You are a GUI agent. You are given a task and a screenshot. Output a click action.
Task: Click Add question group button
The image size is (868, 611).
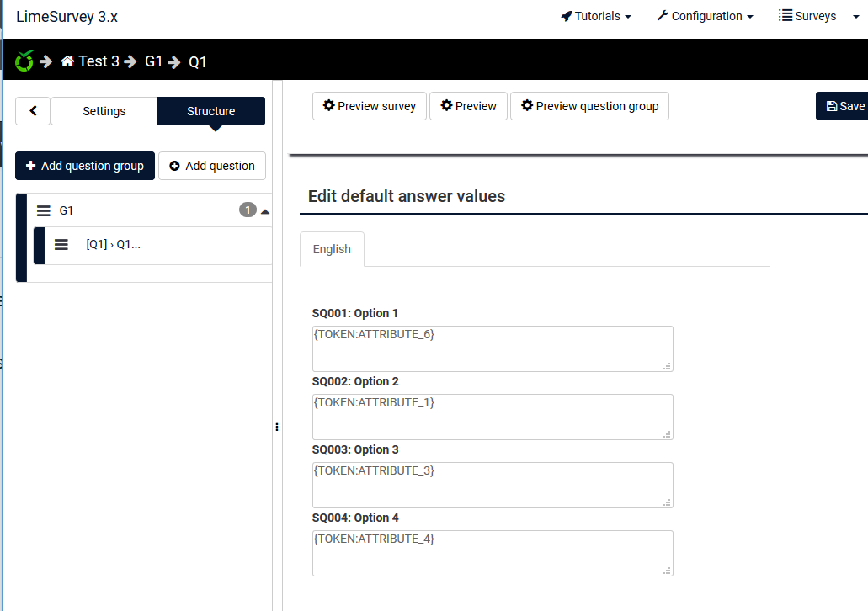85,166
